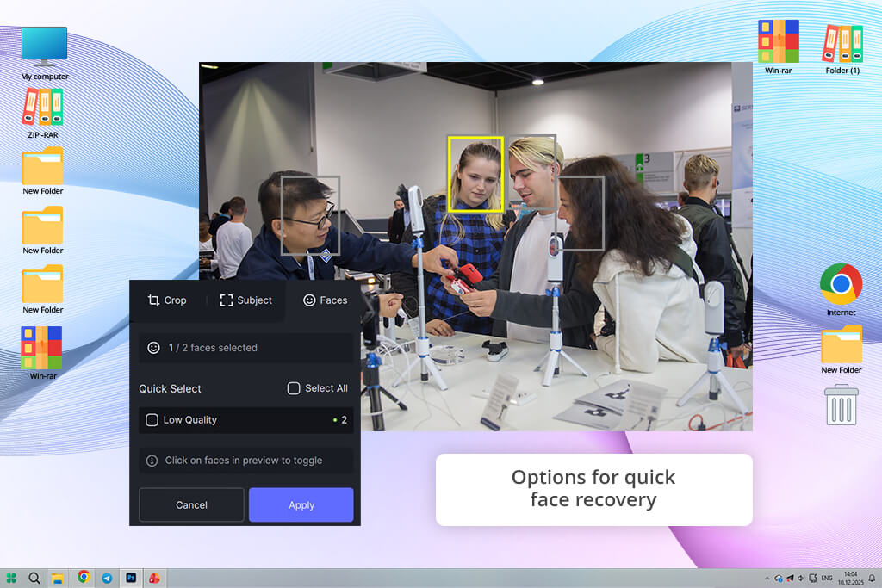Open the Start menu in taskbar
Viewport: 882px width, 588px height.
point(11,578)
